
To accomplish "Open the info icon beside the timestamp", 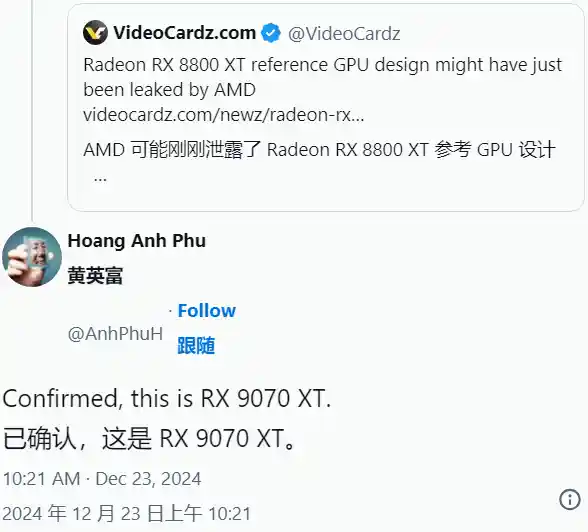I will point(570,499).
